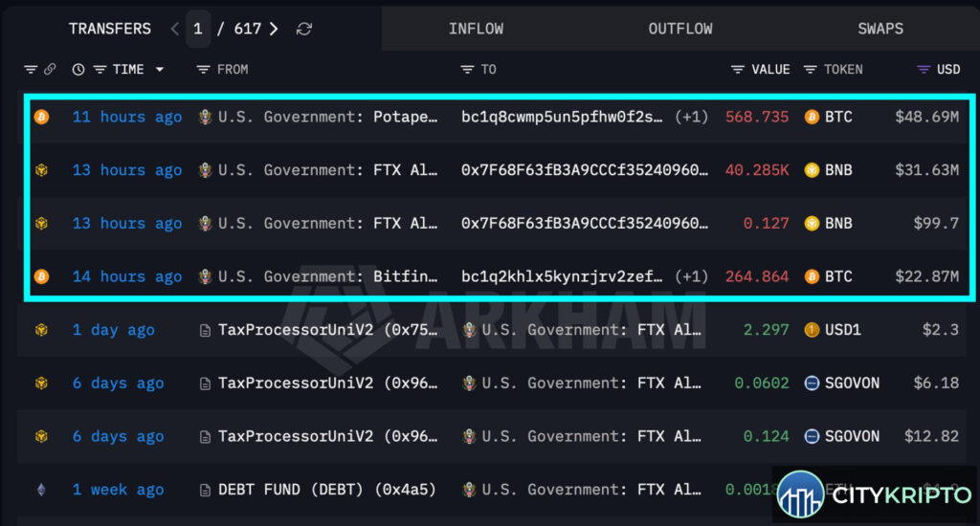This screenshot has height=526, width=980.
Task: Toggle TIME sort dropdown arrow
Action: click(x=160, y=70)
